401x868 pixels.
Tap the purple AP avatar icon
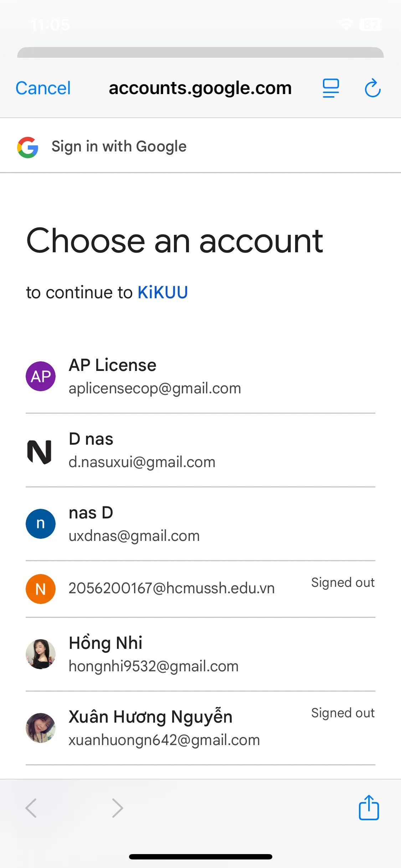tap(41, 376)
